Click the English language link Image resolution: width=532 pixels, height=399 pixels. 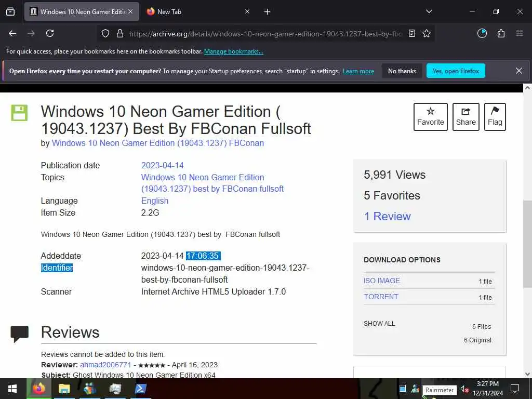tap(155, 201)
